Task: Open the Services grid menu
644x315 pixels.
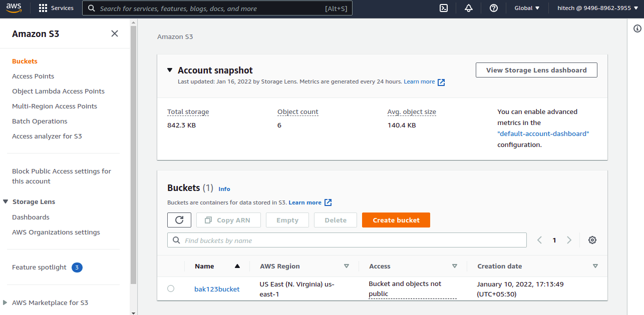Action: (56, 8)
